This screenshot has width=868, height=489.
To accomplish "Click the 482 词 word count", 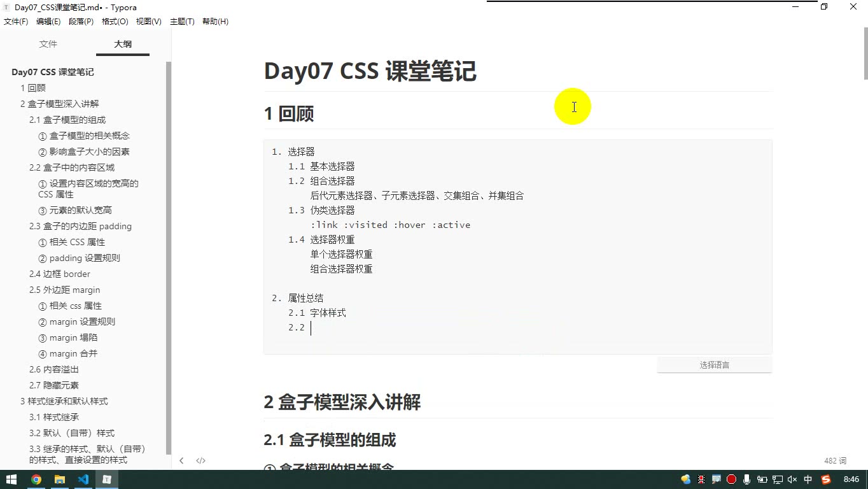I will point(835,461).
